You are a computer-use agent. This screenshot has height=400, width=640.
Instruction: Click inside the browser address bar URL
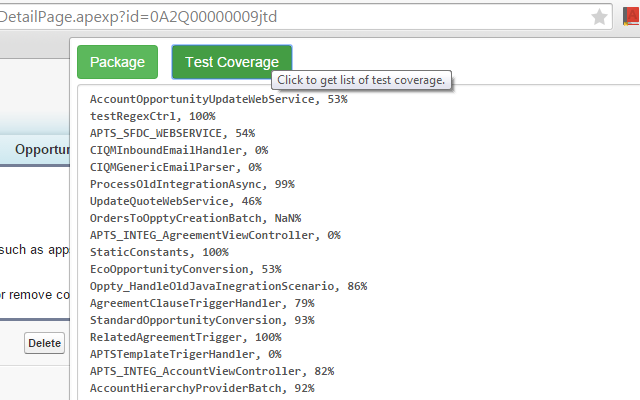139,17
